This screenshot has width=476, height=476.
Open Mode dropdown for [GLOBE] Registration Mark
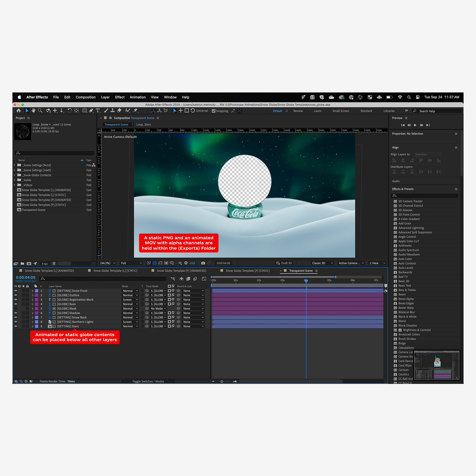point(130,300)
